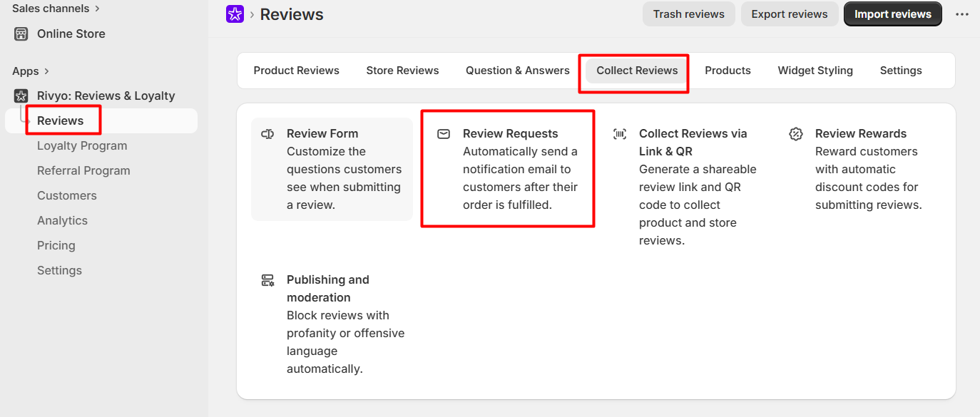The image size is (980, 417).
Task: Expand the Apps section chevron
Action: point(47,71)
